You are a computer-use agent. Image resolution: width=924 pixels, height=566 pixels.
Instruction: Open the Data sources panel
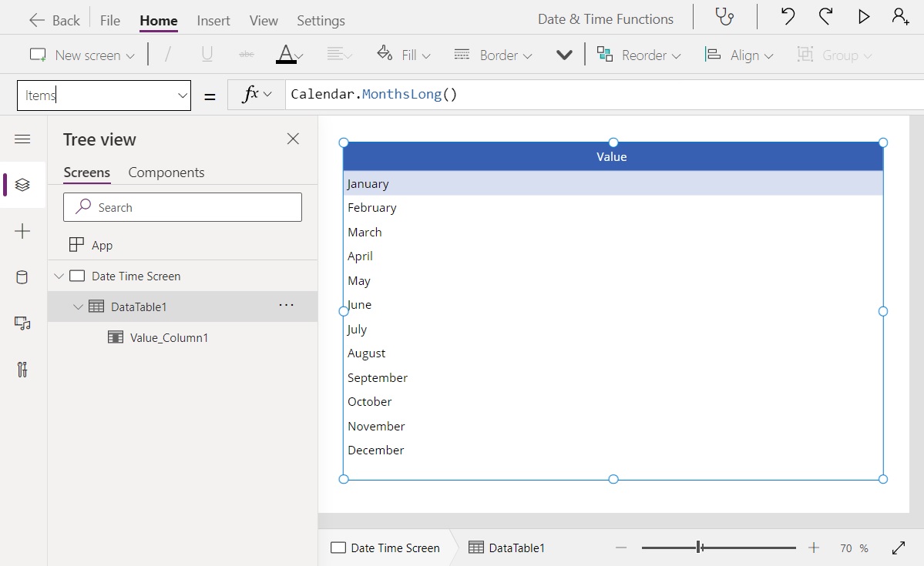22,277
